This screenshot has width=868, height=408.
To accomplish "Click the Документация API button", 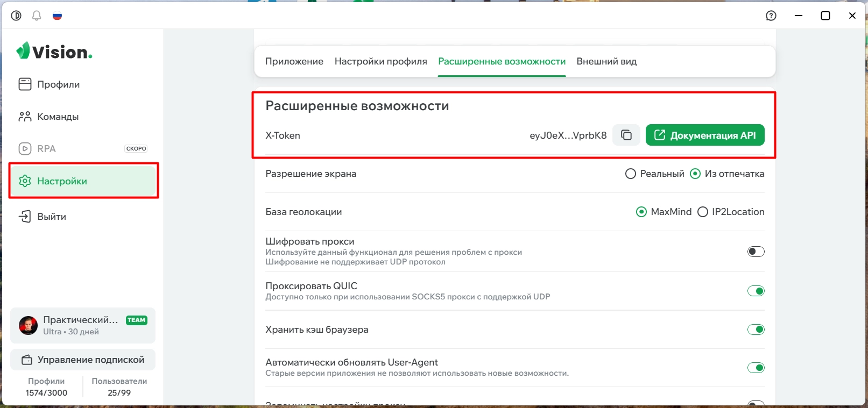I will pyautogui.click(x=705, y=135).
